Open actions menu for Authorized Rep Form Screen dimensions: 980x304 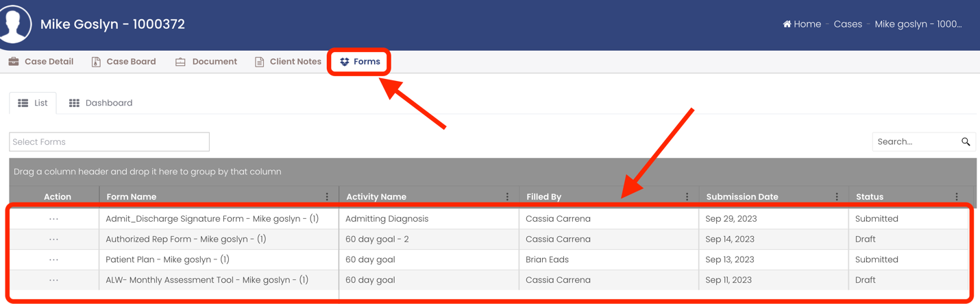pyautogui.click(x=54, y=239)
